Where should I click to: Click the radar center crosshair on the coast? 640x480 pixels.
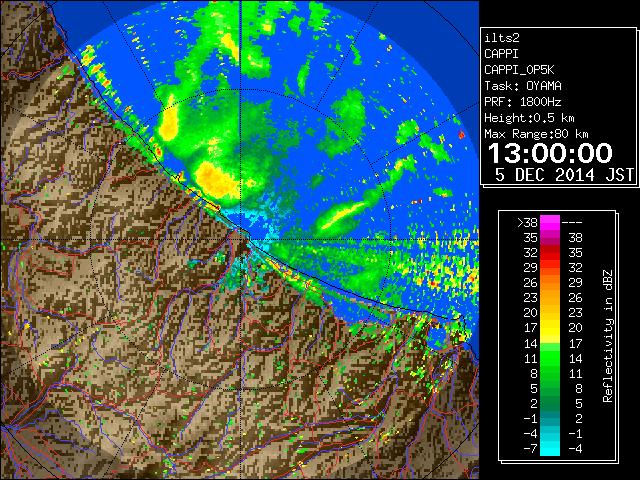tap(240, 239)
